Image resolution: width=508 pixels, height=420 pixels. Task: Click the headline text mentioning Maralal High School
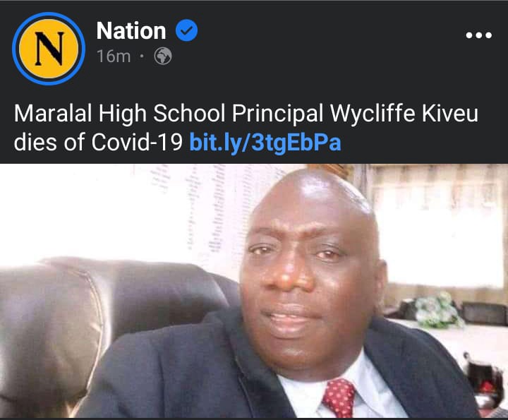click(246, 127)
